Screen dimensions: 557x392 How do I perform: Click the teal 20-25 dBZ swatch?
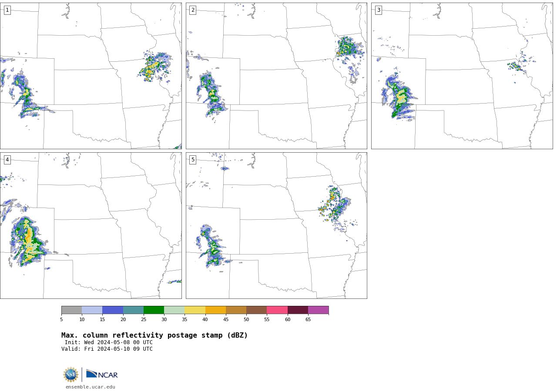[133, 310]
